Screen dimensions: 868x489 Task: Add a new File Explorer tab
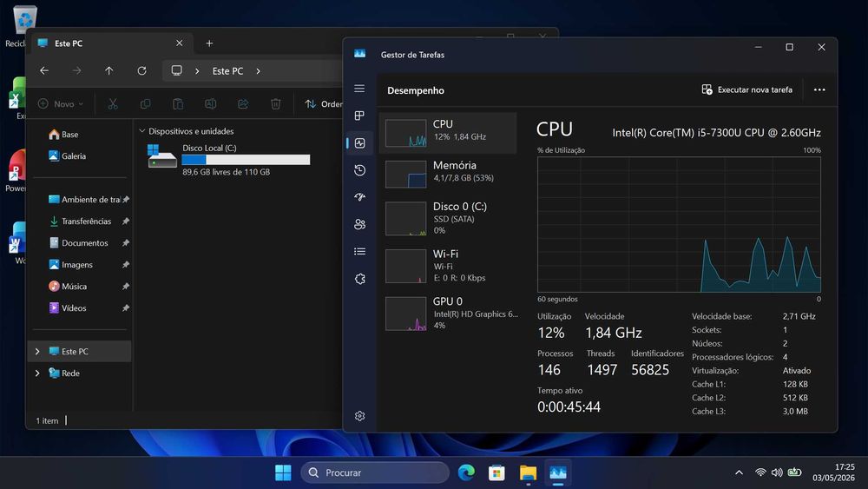[x=209, y=43]
